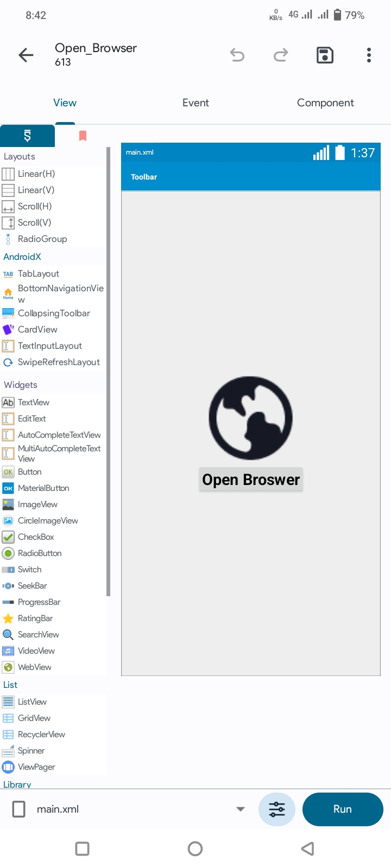391x868 pixels.
Task: Go back with the arrow icon
Action: [x=26, y=55]
